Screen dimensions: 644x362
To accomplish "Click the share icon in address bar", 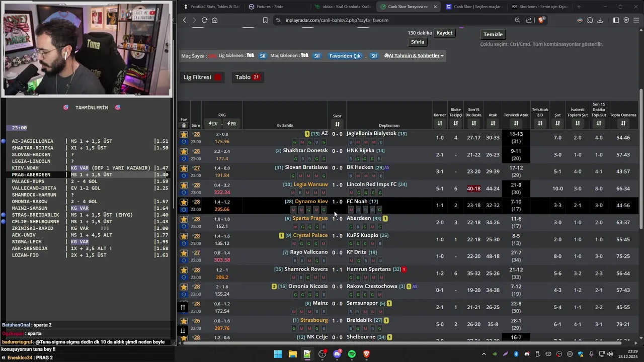I will [x=529, y=20].
